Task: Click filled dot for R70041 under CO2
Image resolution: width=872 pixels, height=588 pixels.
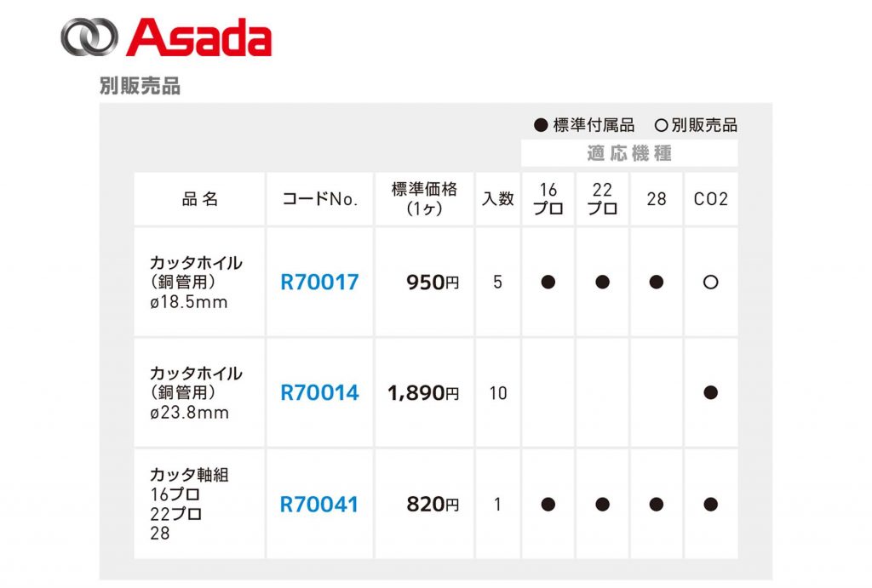Action: point(711,505)
